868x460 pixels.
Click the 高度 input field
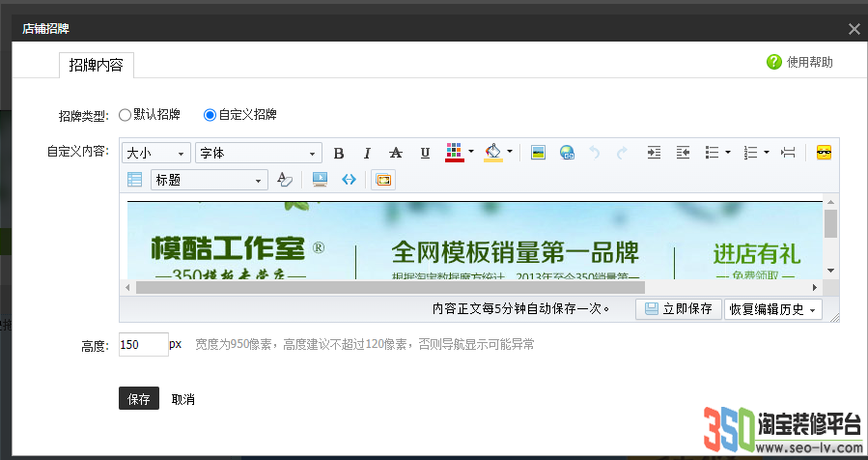tap(143, 345)
